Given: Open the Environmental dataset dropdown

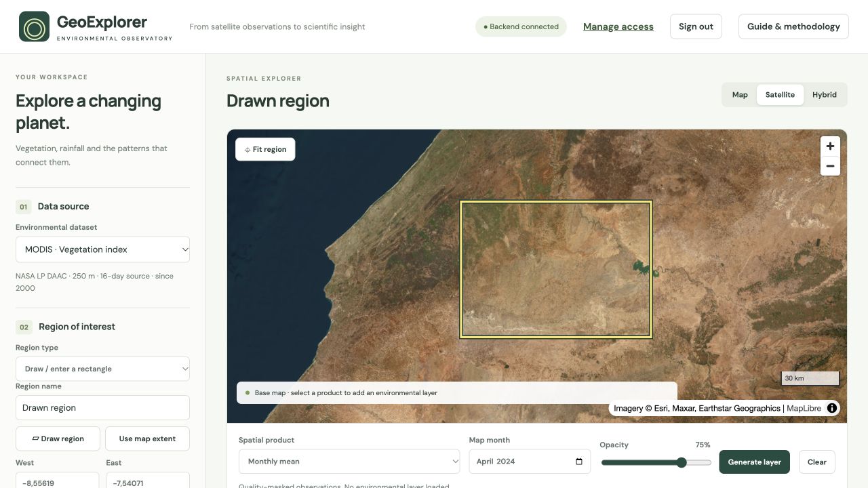Looking at the screenshot, I should coord(102,249).
